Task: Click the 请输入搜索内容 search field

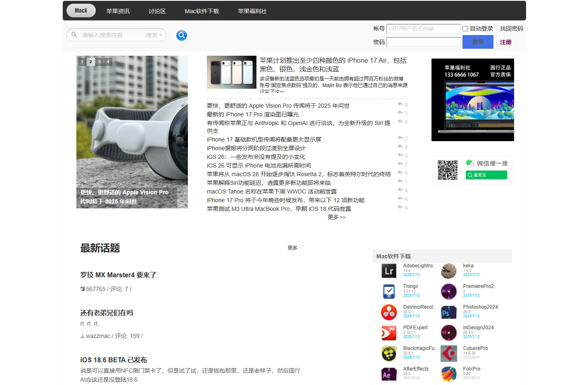Action: (111, 35)
